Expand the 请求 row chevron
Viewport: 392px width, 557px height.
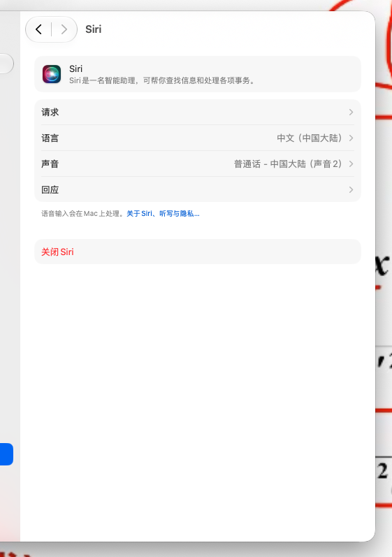(x=351, y=113)
